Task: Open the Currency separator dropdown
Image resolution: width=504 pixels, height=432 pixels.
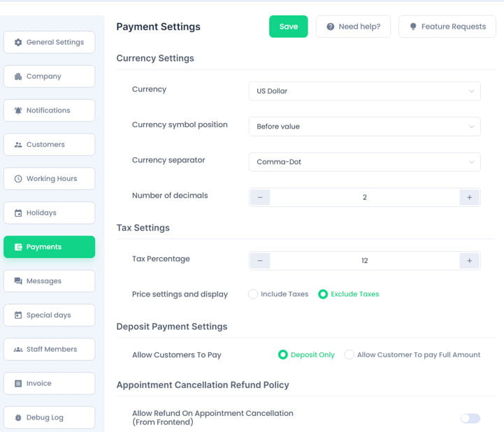Action: pos(364,161)
